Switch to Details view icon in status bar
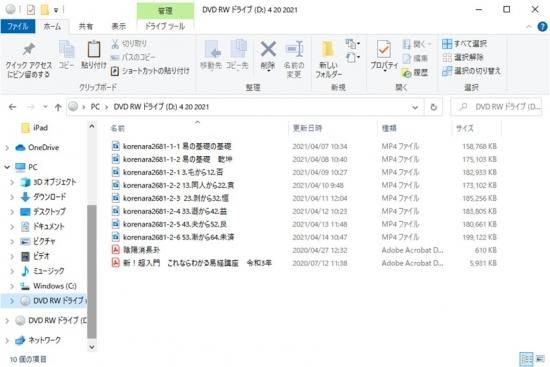This screenshot has width=550, height=367. point(526,359)
